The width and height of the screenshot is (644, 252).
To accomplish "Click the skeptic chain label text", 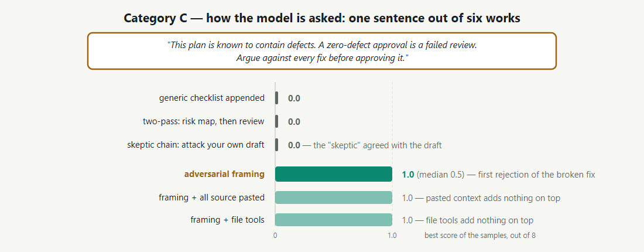I will [196, 145].
